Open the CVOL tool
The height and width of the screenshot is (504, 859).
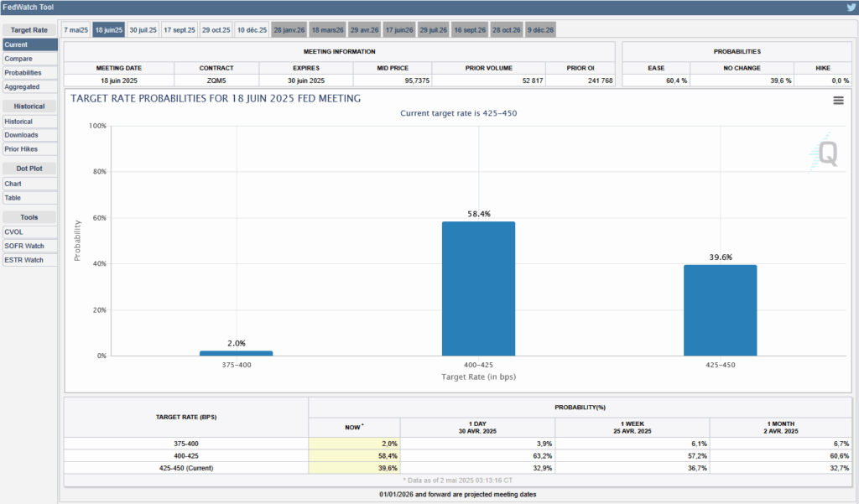click(x=29, y=232)
